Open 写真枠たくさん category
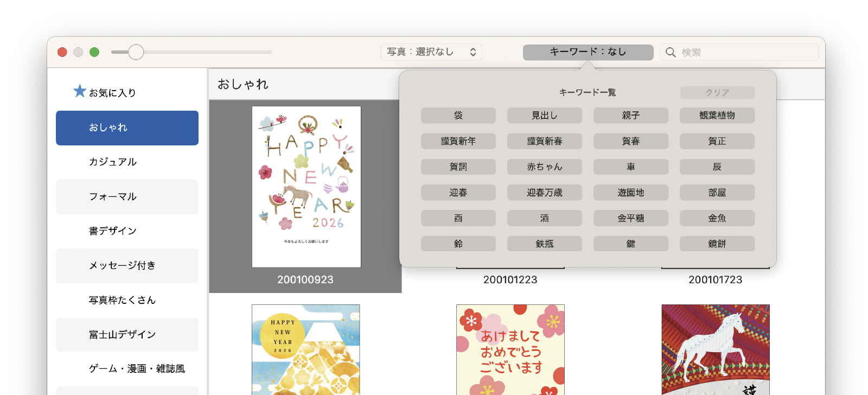The height and width of the screenshot is (395, 868). click(127, 300)
